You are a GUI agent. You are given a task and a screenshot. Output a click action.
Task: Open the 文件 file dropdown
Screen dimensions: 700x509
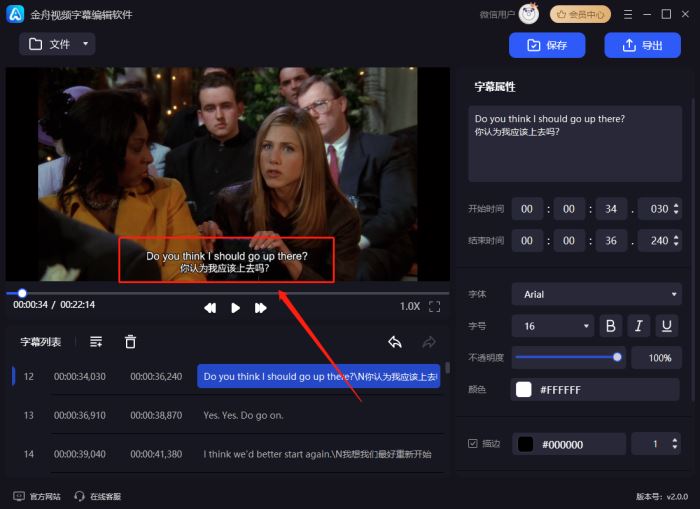[x=57, y=44]
